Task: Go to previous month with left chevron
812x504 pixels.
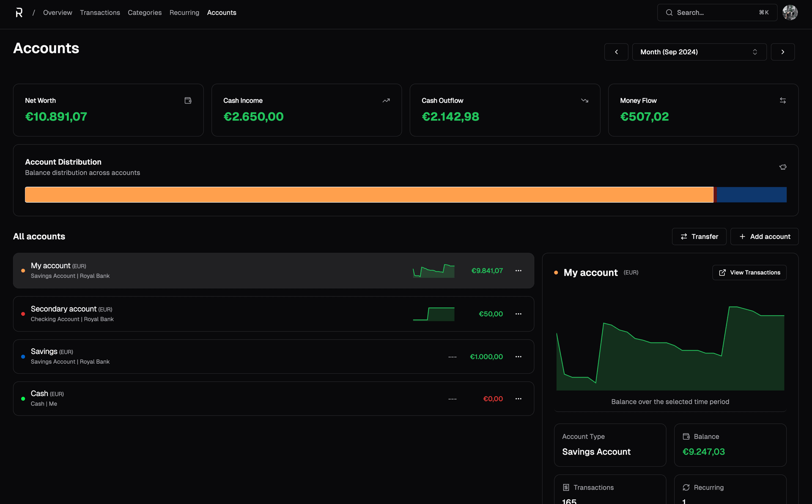Action: click(616, 52)
